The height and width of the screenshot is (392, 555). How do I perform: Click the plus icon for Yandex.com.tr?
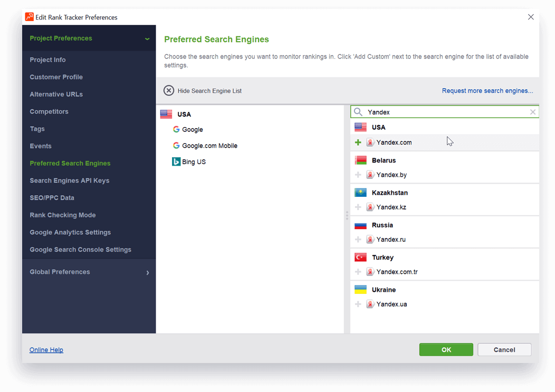click(358, 272)
